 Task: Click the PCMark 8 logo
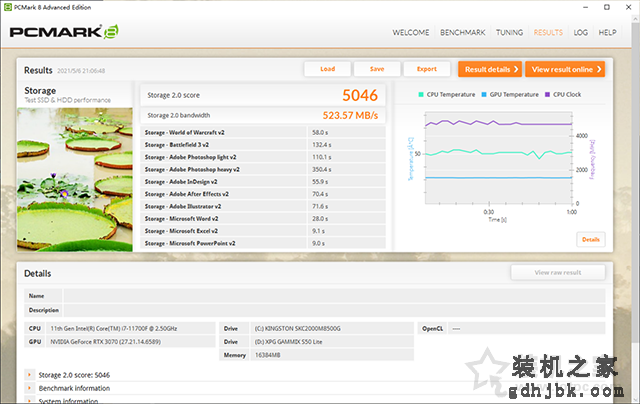point(64,32)
